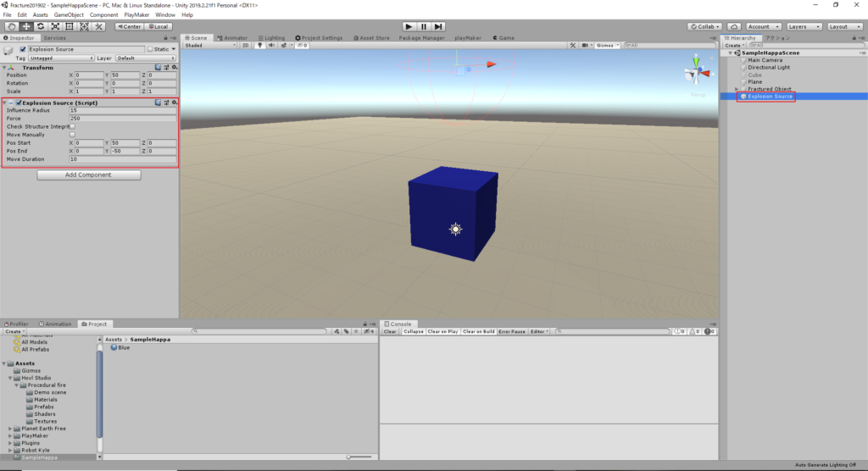The height and width of the screenshot is (471, 868).
Task: Toggle Local handle rotation button
Action: 159,26
